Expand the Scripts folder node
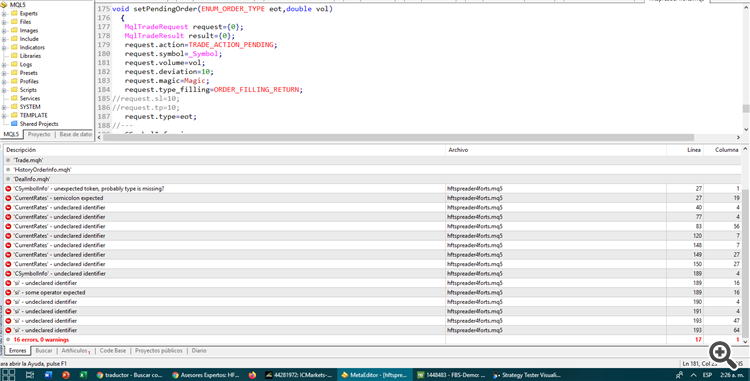Image resolution: width=750 pixels, height=381 pixels. coord(4,90)
